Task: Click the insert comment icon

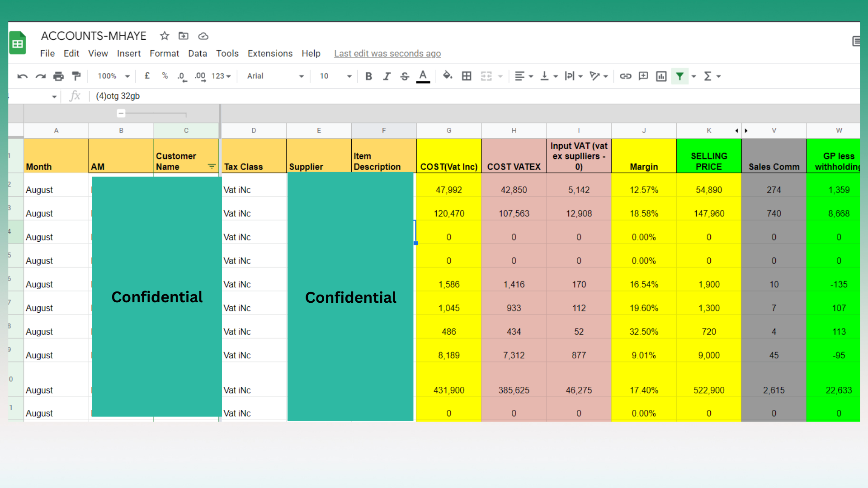Action: pos(643,76)
